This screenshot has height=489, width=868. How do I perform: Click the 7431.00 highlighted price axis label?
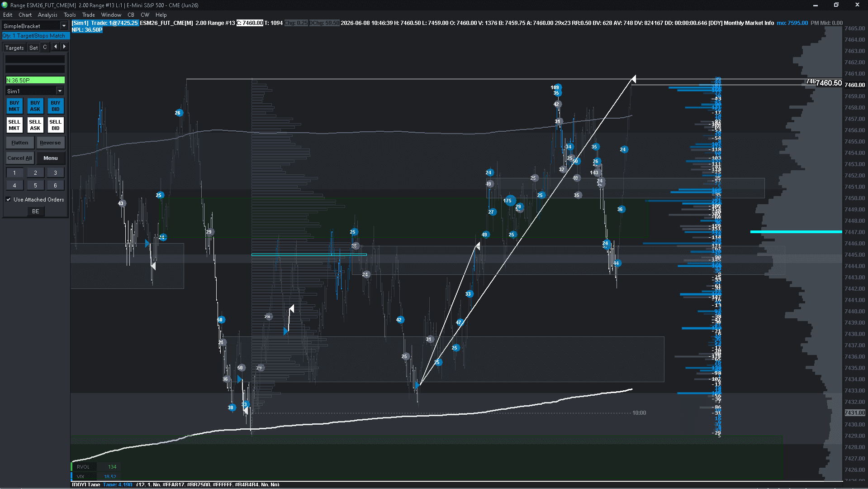coord(855,413)
